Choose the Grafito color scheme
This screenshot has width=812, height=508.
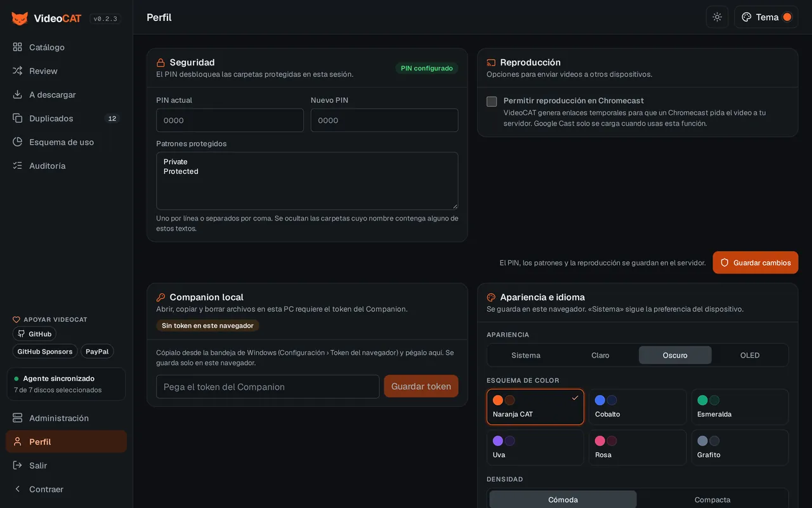(740, 448)
